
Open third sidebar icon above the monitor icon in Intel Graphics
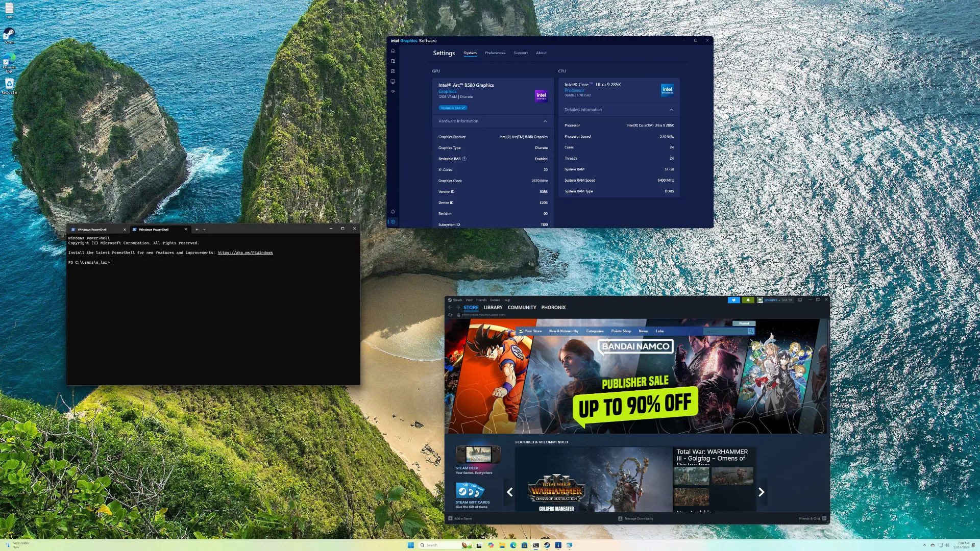click(x=393, y=71)
